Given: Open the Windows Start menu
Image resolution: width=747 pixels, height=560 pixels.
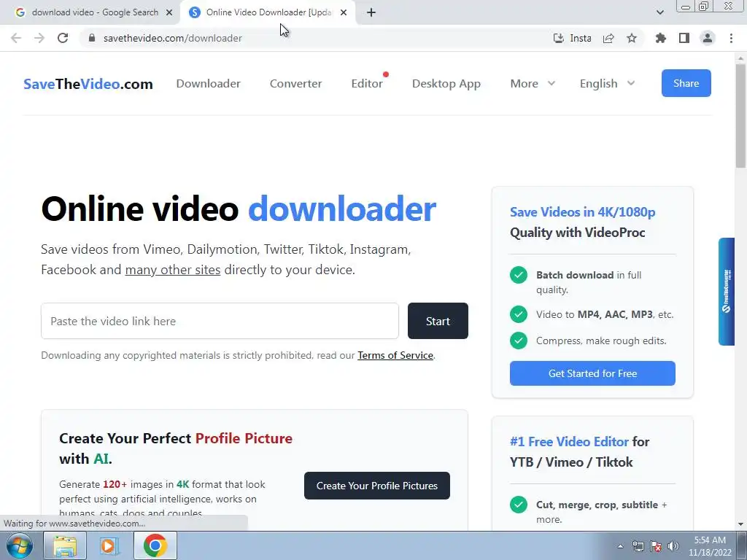Looking at the screenshot, I should point(20,545).
